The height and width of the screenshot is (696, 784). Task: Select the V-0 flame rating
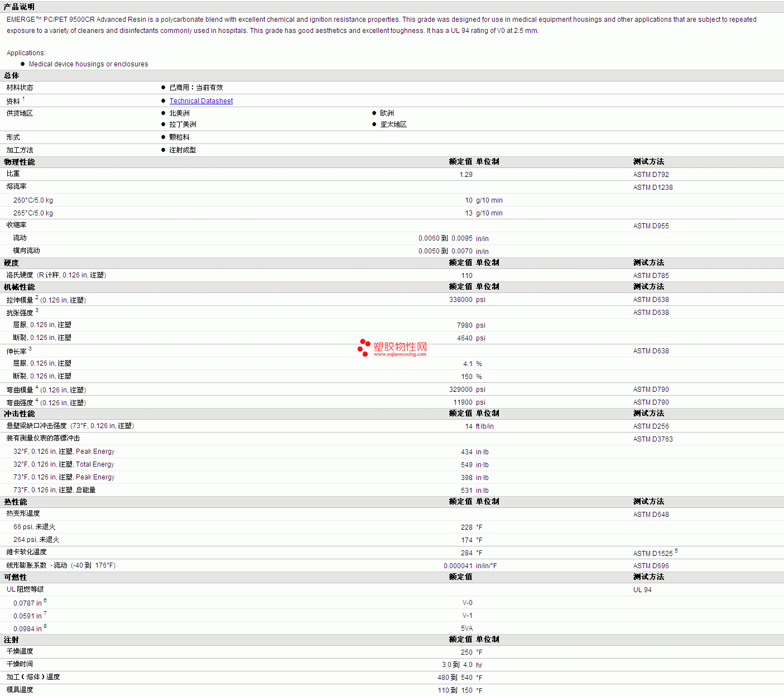[468, 603]
